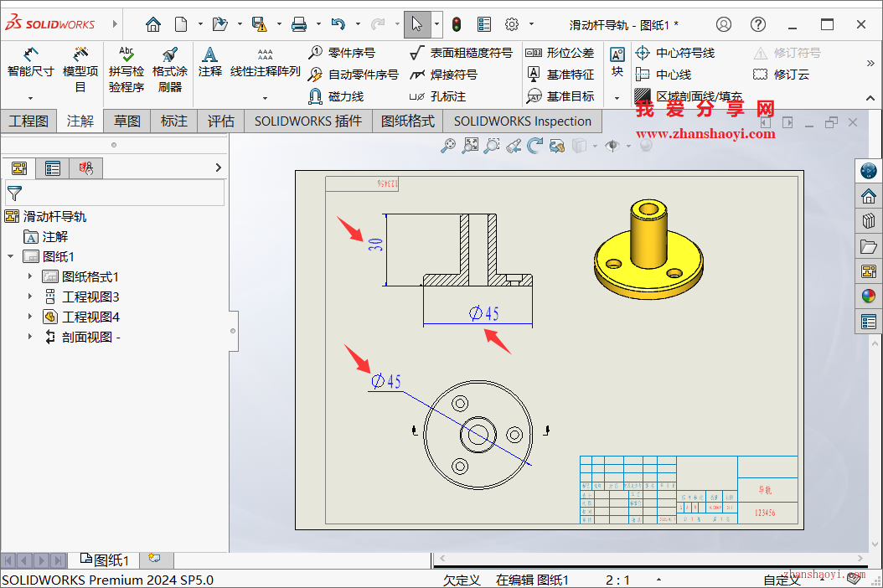Image resolution: width=883 pixels, height=588 pixels.
Task: Add a 孔标注 hole callout
Action: point(437,96)
